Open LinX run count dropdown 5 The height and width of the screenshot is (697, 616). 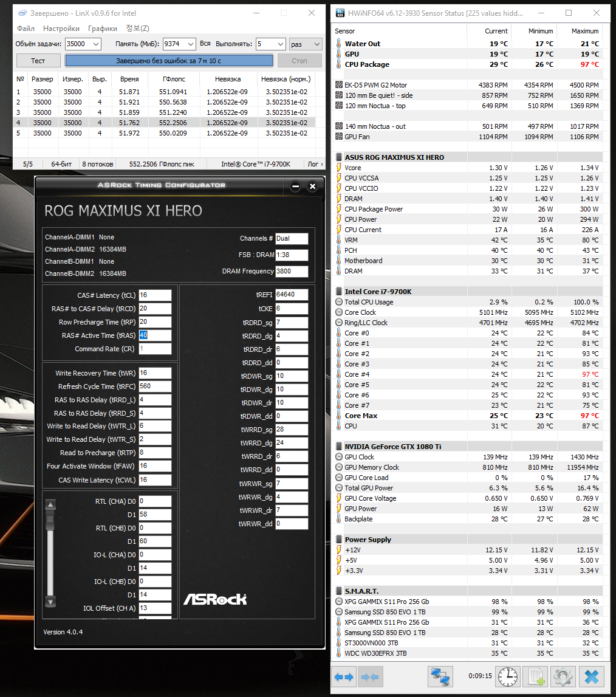click(x=281, y=44)
